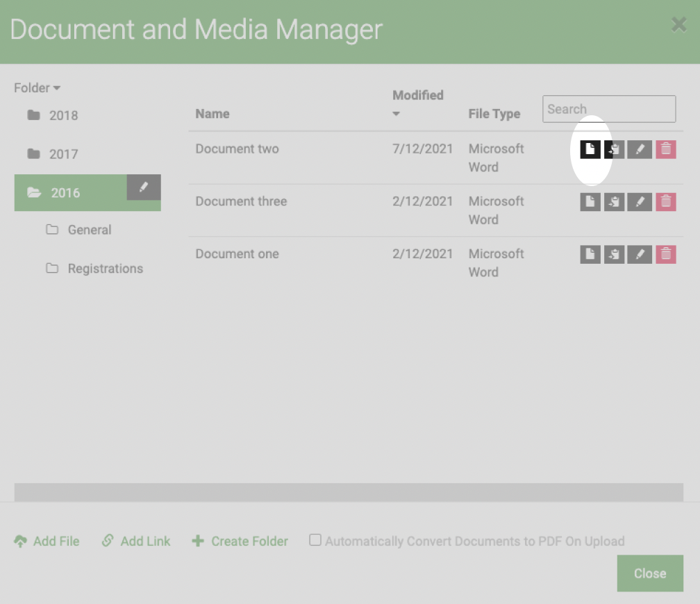The height and width of the screenshot is (604, 700).
Task: Click the Document three name
Action: coord(241,201)
